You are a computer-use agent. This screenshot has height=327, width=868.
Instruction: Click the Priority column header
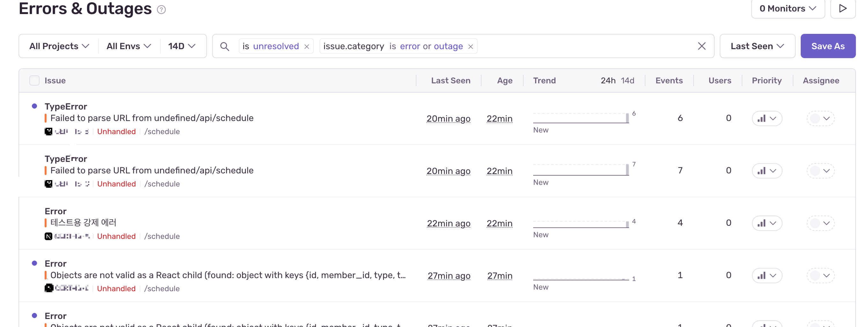767,80
